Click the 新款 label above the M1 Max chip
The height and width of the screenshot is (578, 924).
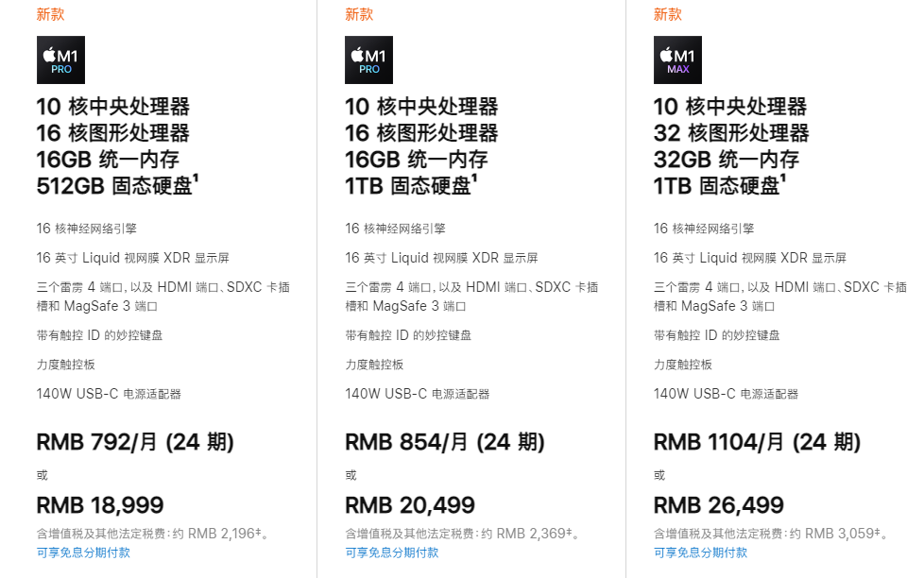(x=667, y=14)
